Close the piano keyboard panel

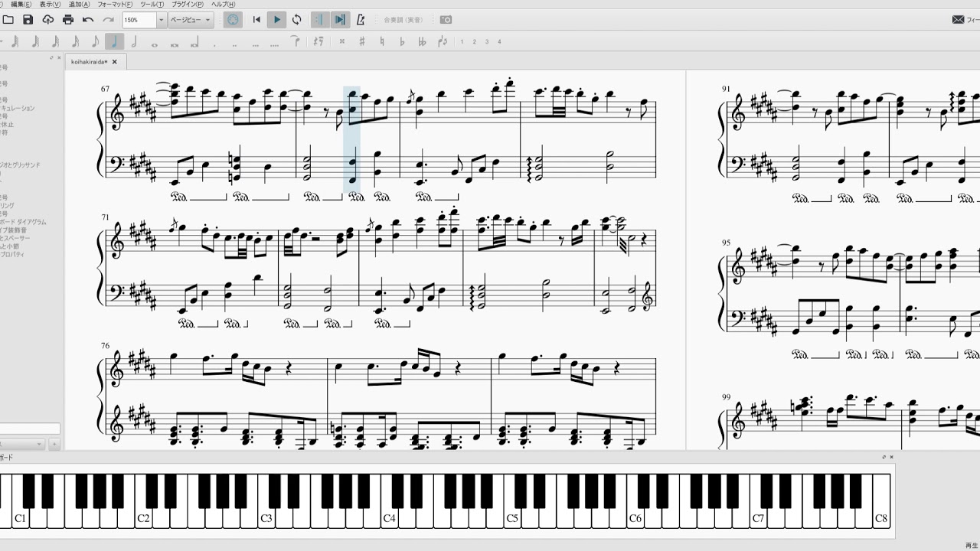click(x=891, y=457)
